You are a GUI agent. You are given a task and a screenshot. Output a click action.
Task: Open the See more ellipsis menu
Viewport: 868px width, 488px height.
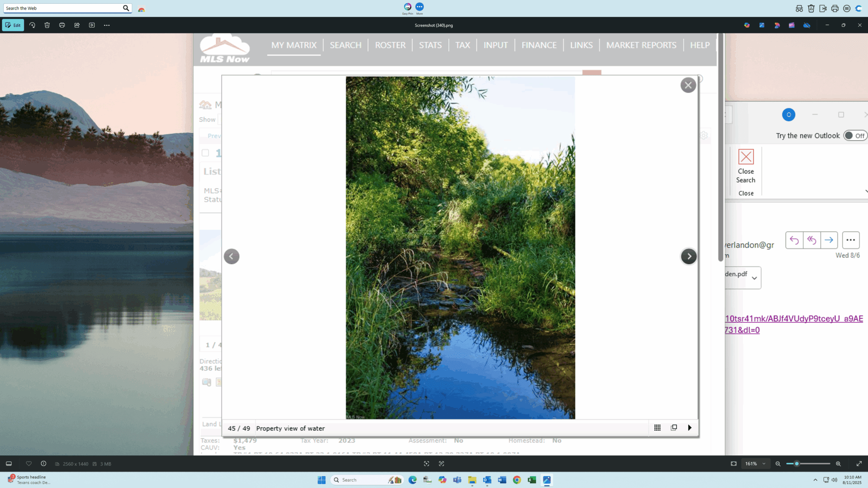[107, 25]
